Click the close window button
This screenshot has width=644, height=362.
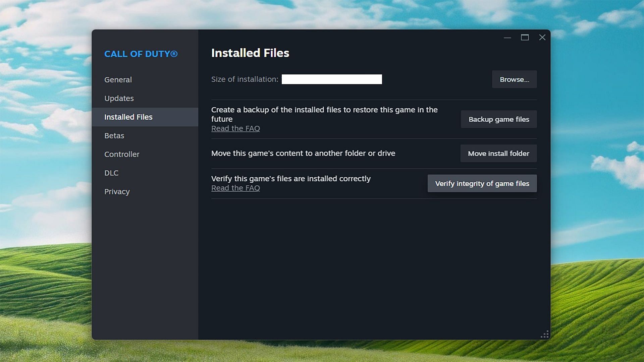click(542, 37)
